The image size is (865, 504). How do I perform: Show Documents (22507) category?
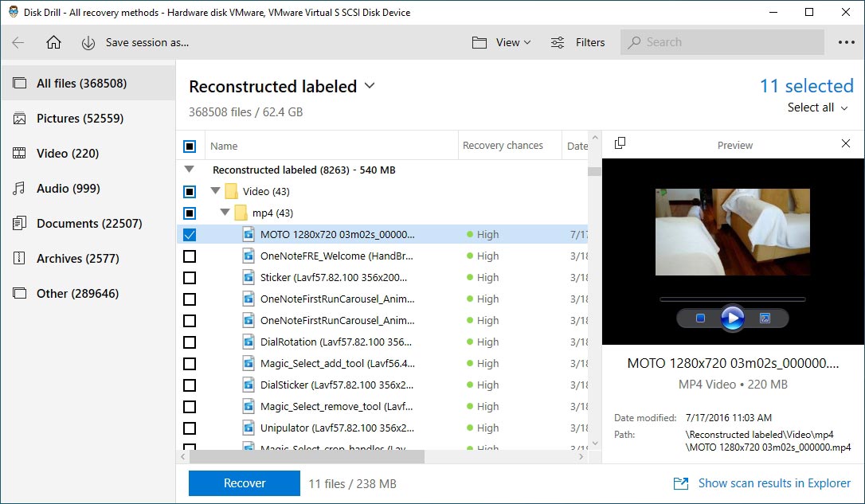(x=88, y=223)
